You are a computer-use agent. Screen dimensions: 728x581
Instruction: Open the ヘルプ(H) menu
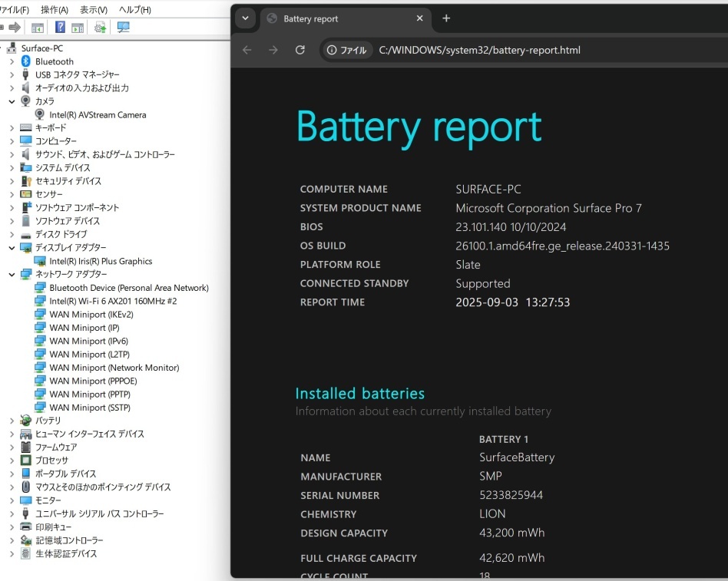[134, 10]
